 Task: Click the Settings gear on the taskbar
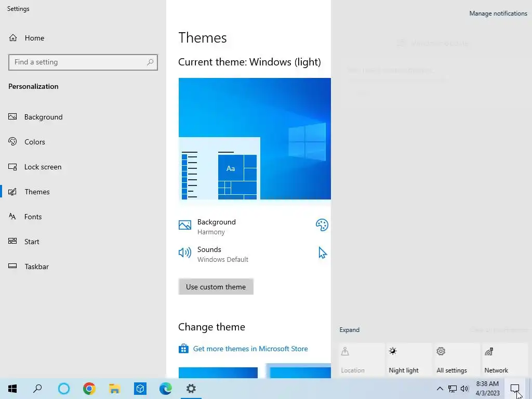191,389
